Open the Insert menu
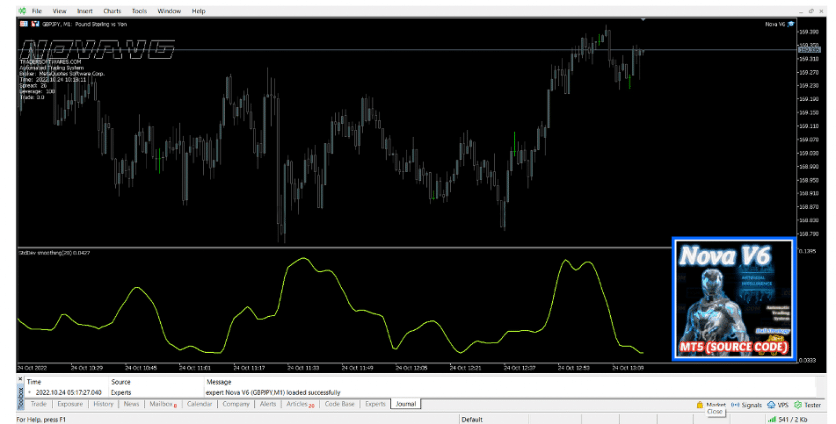This screenshot has height=424, width=836. coord(85,11)
